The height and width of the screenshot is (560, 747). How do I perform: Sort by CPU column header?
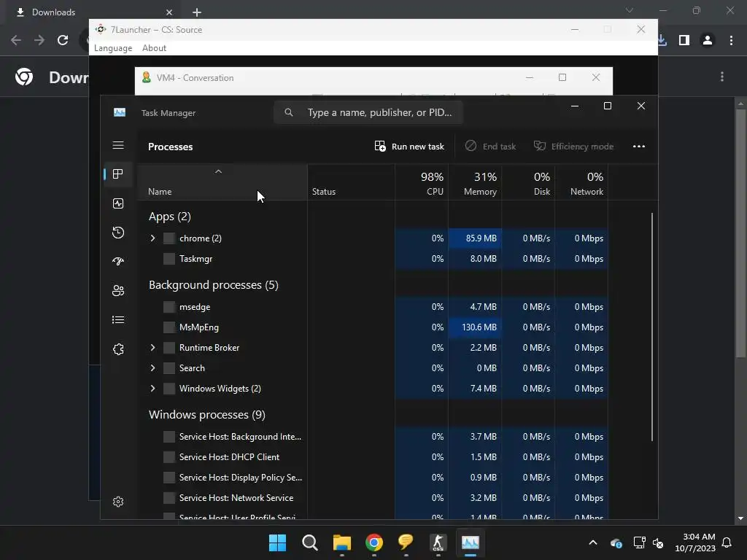(x=422, y=183)
